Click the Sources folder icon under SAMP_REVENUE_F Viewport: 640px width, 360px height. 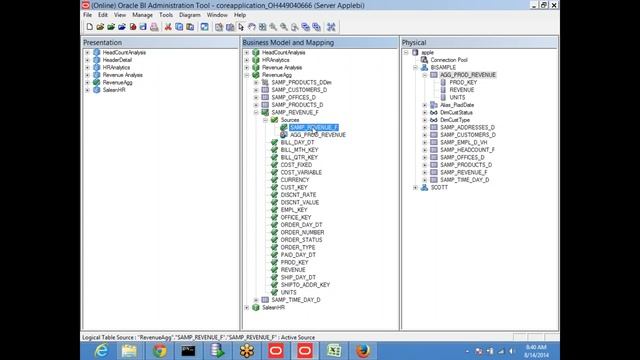pos(274,120)
